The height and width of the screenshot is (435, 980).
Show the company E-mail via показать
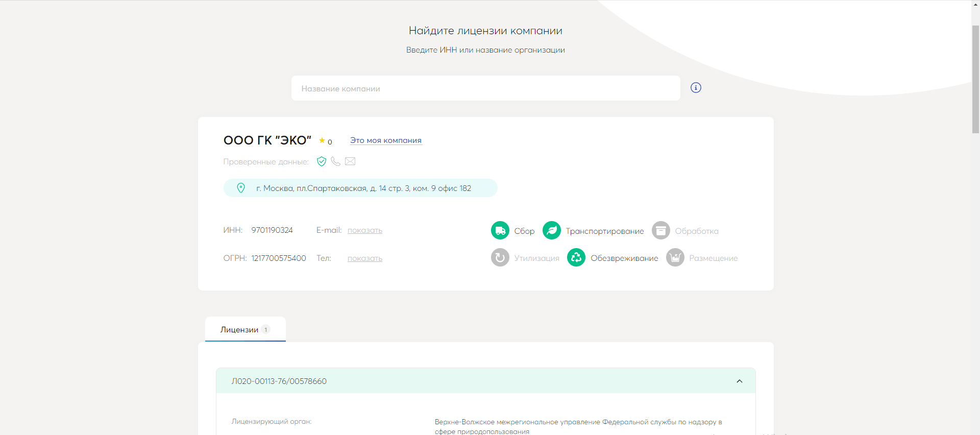[365, 230]
